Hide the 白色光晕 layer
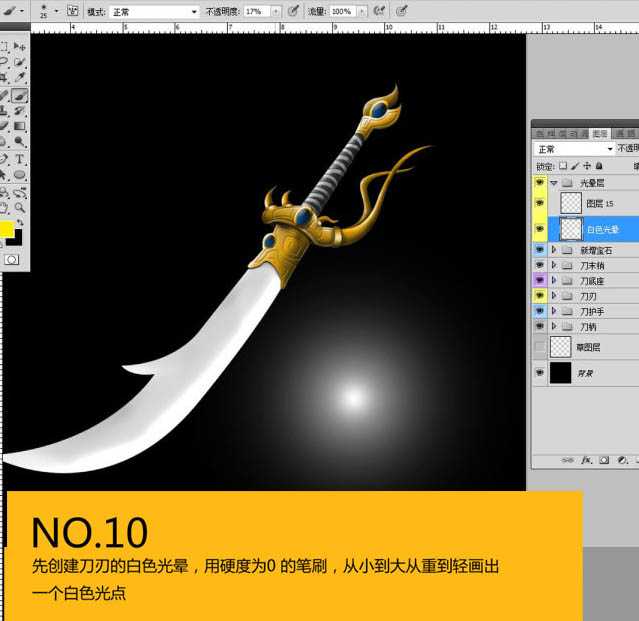Viewport: 639px width, 621px height. (540, 229)
